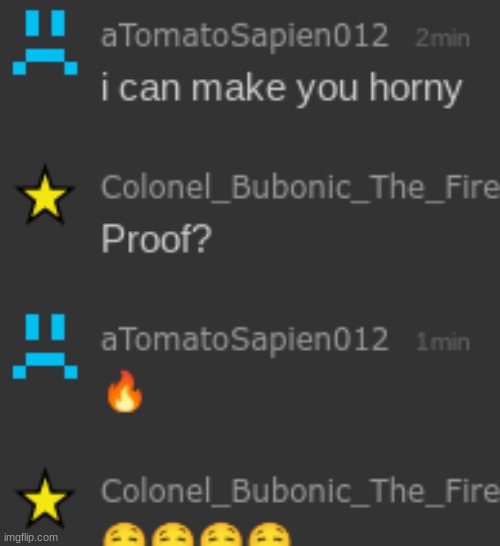
Task: Click the 'Proof?' reply text
Action: coord(156,239)
